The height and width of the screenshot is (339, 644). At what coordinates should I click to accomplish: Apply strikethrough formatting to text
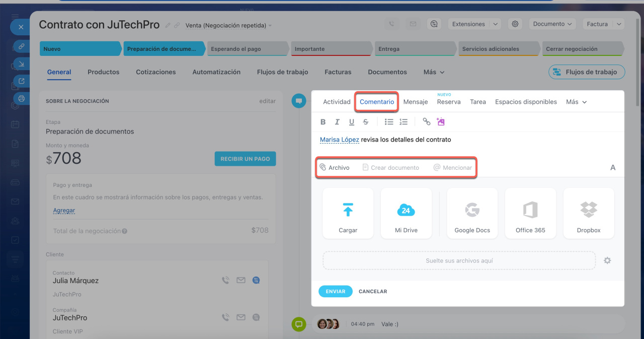pyautogui.click(x=366, y=122)
